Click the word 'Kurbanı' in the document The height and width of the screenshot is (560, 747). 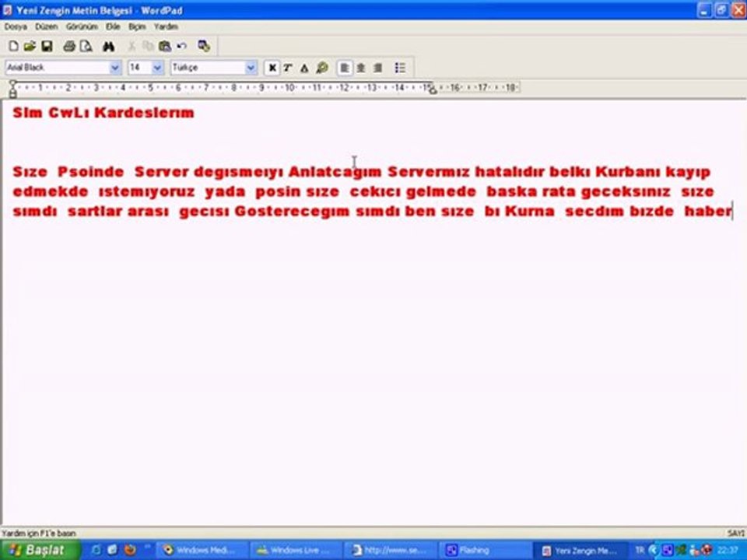point(627,171)
